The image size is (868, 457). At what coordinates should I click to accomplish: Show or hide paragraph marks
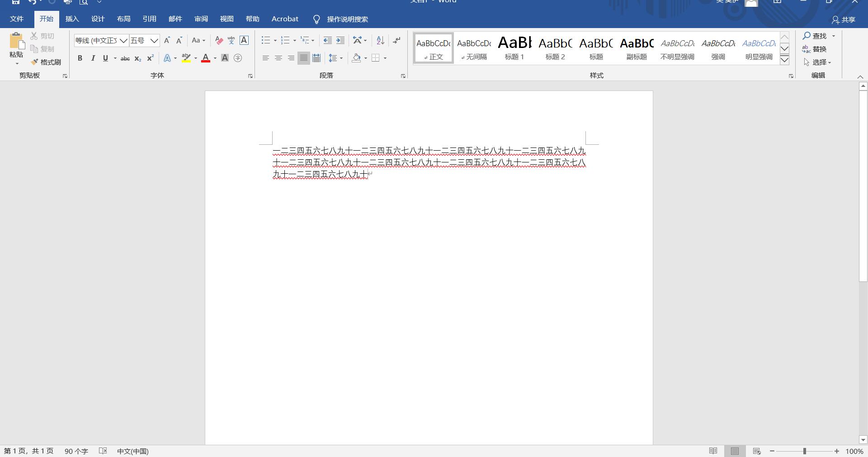click(396, 40)
